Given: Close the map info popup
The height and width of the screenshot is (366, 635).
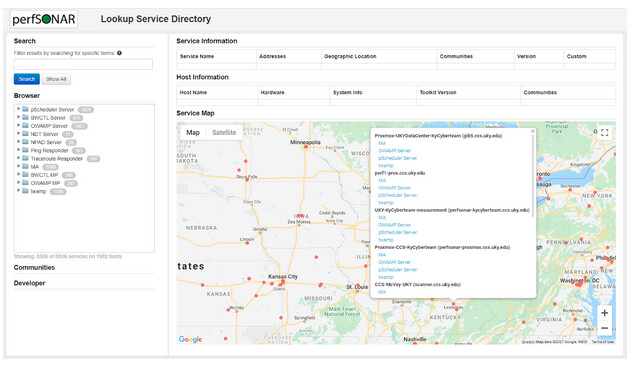Looking at the screenshot, I should [x=533, y=131].
